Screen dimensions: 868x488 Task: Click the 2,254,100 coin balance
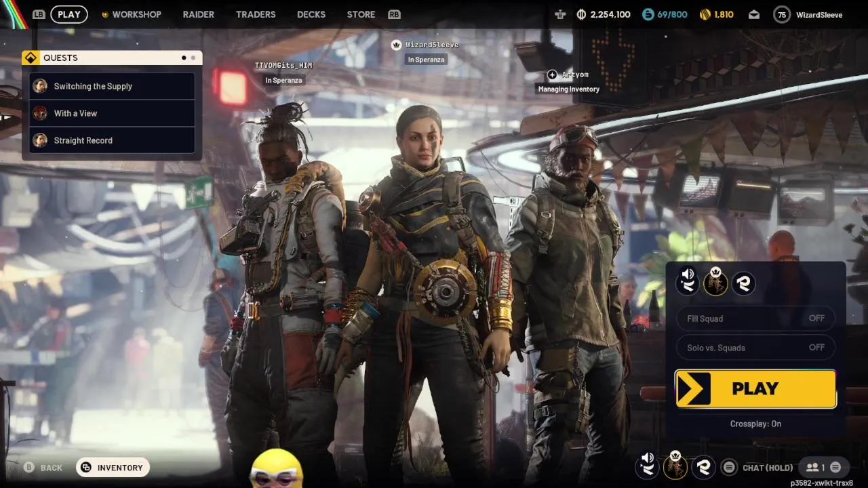pos(610,14)
